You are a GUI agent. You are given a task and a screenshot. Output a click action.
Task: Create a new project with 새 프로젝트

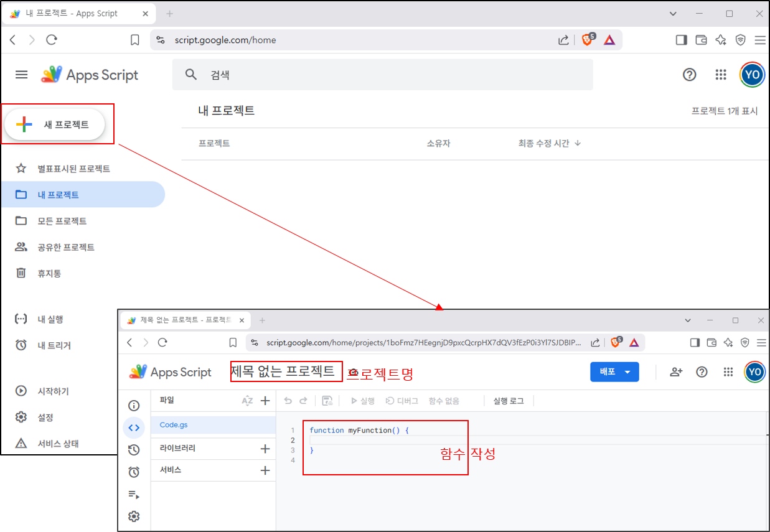coord(55,124)
